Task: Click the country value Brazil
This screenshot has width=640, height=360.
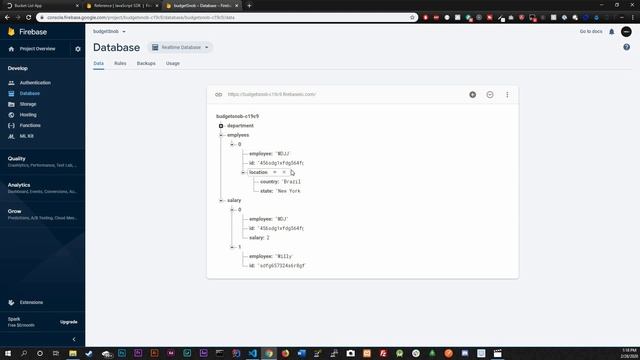Action: point(291,182)
